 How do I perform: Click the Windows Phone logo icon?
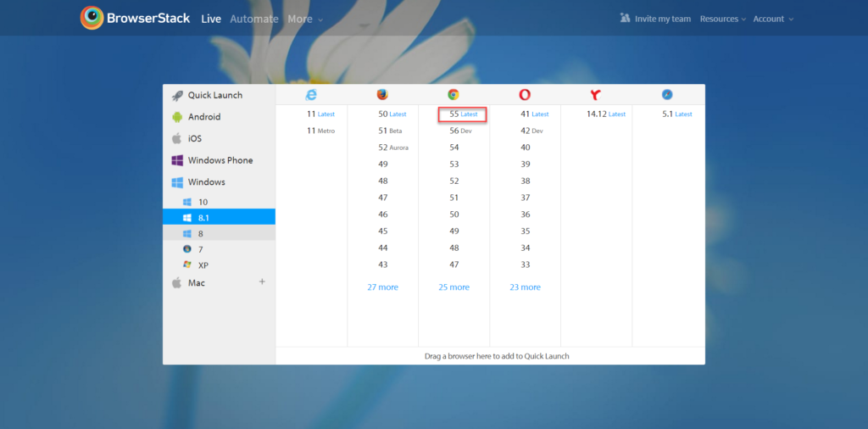point(177,160)
